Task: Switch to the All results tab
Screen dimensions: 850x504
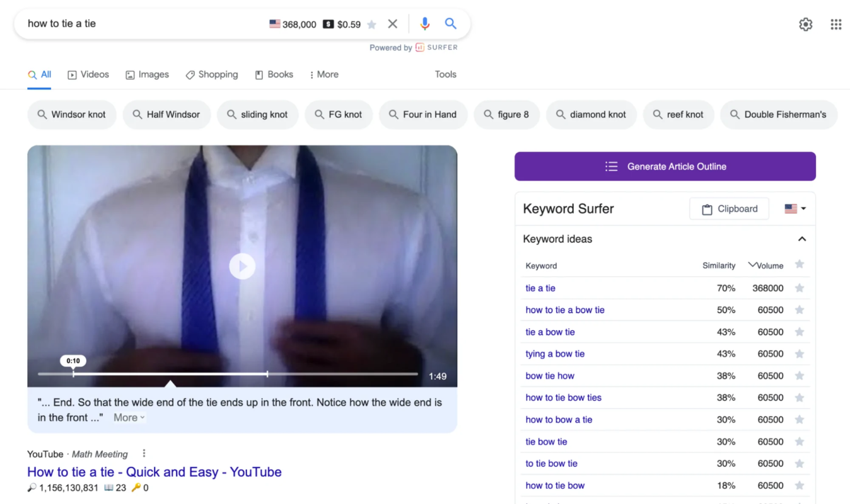Action: [39, 74]
